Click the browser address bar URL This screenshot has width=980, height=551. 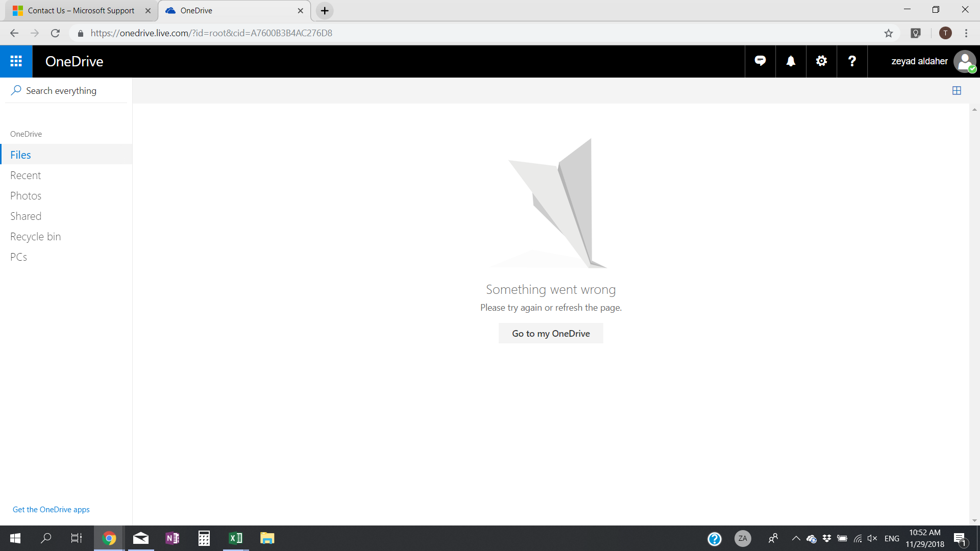tap(211, 33)
